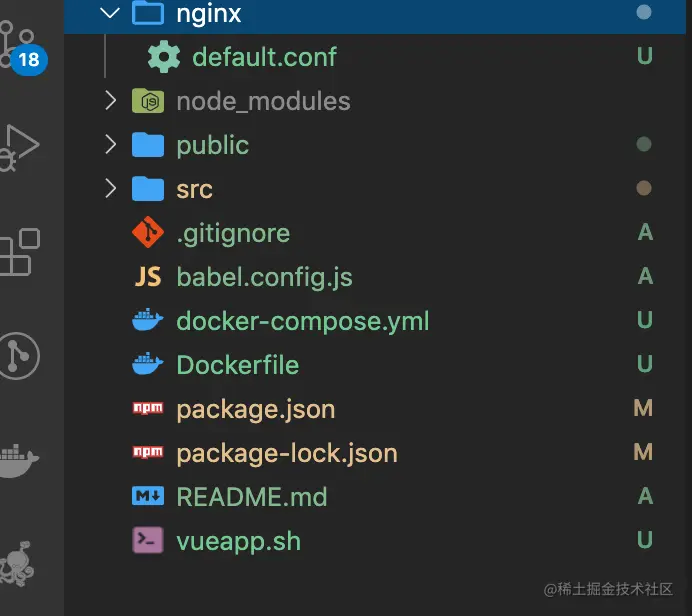
Task: Open package-lock.json file
Action: pos(286,453)
